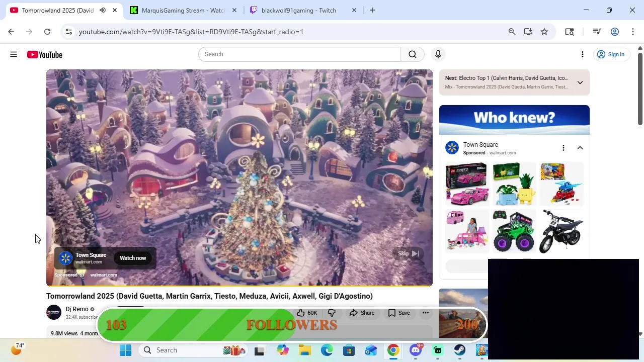Close the MarquisGaming Stream tab
644x362 pixels.
234,10
